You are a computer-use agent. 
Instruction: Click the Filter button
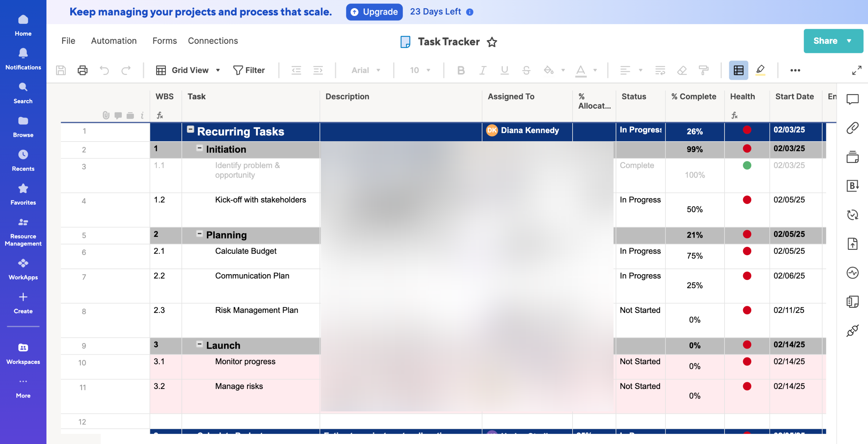(249, 70)
